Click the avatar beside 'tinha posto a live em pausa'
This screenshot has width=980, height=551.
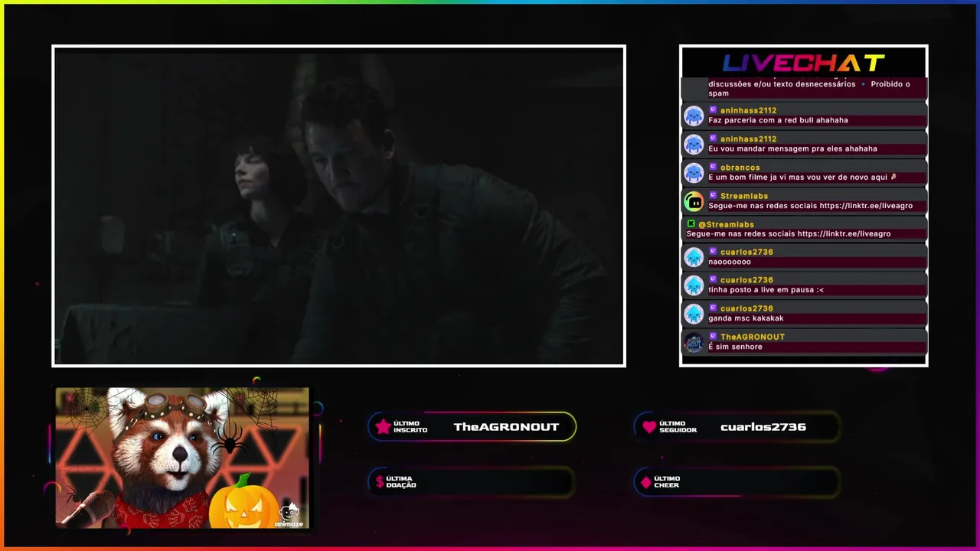(x=694, y=285)
